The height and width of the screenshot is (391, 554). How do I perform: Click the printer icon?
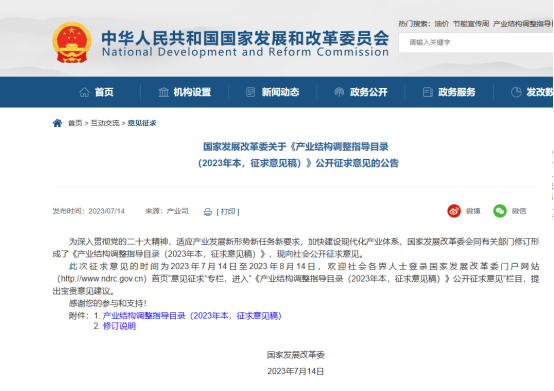pos(208,212)
